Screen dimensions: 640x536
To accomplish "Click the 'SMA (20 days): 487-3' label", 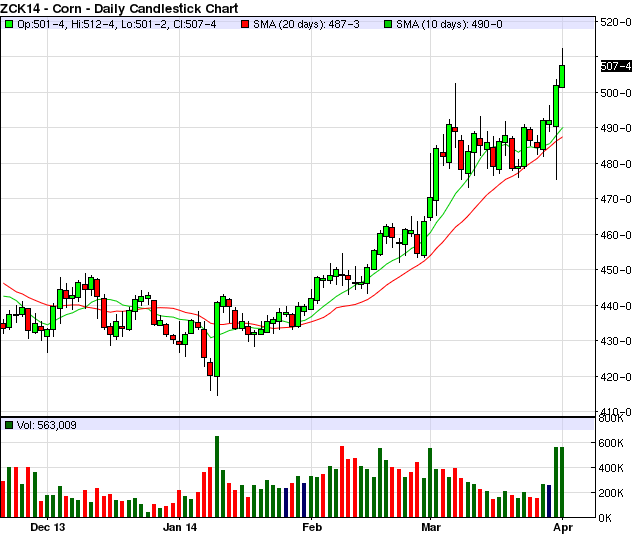I will (x=306, y=24).
